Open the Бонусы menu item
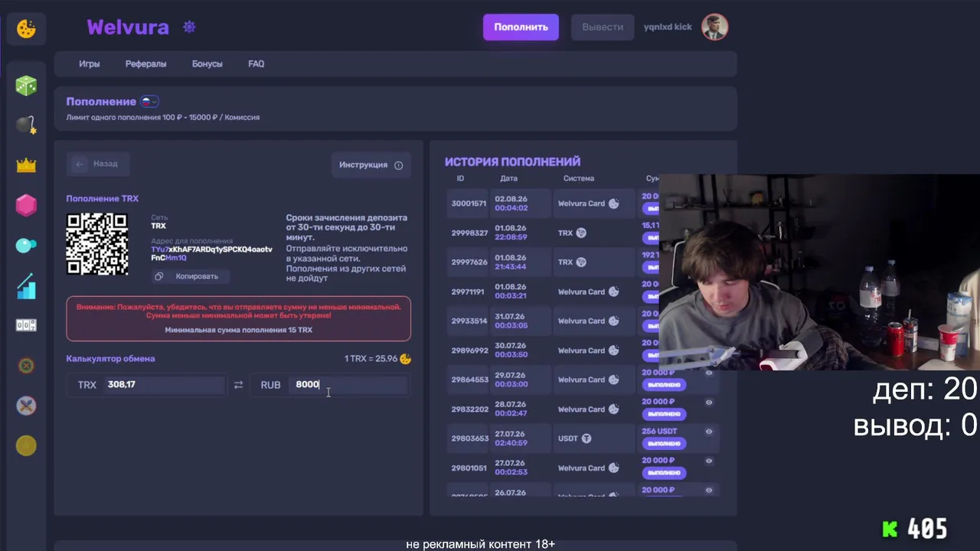Viewport: 980px width, 551px height. point(207,64)
